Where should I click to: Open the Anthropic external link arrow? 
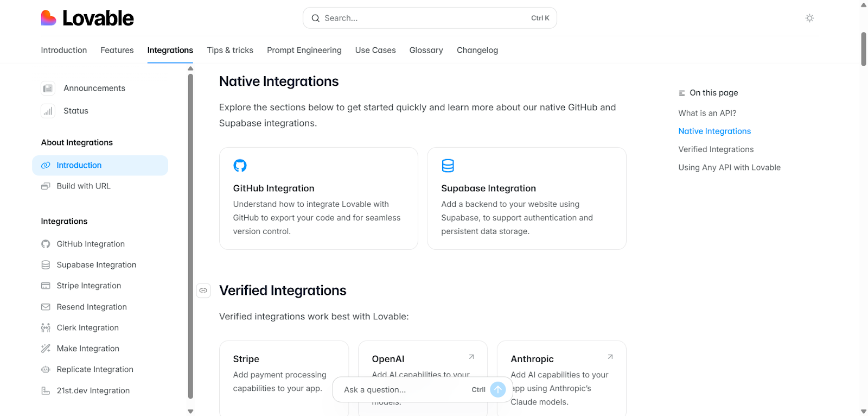tap(610, 357)
